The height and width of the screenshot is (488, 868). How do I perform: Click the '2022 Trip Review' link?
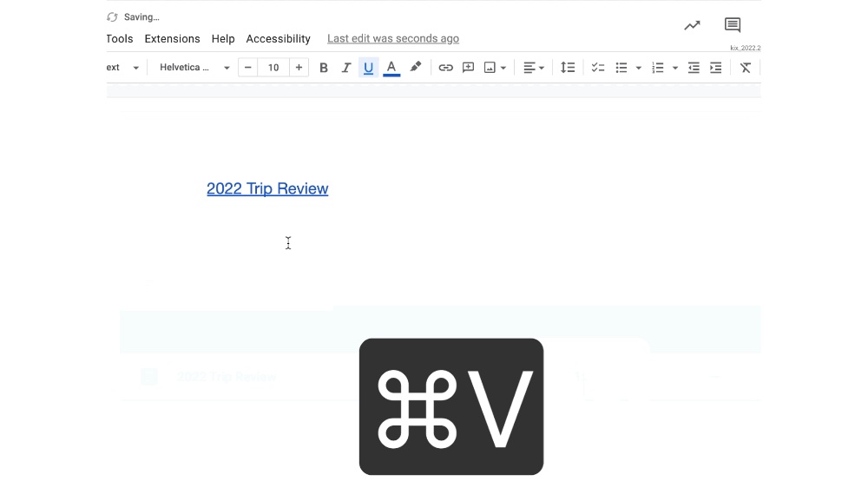[x=267, y=188]
